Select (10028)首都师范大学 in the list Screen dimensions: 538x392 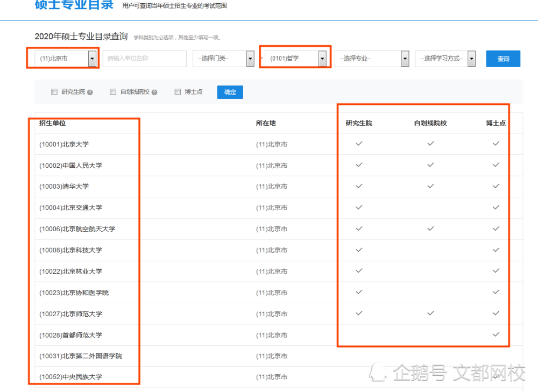(70, 336)
